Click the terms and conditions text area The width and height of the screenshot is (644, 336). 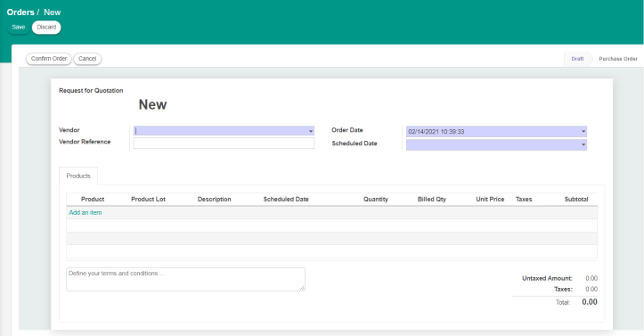click(x=185, y=279)
